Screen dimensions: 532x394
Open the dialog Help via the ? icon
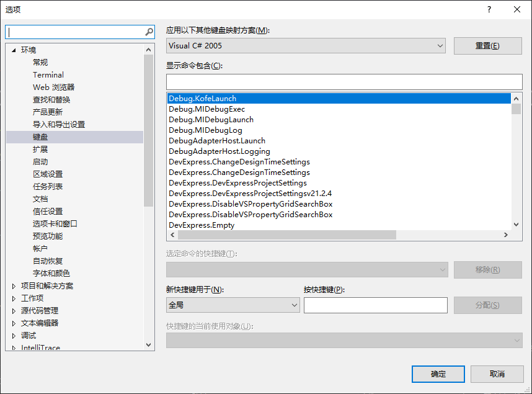tap(489, 9)
